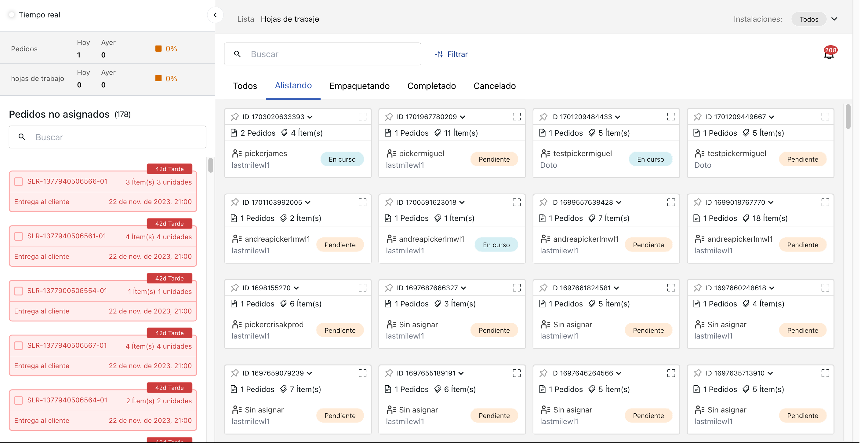Select the Lista view option
Viewport: 868px width, 447px height.
click(246, 19)
